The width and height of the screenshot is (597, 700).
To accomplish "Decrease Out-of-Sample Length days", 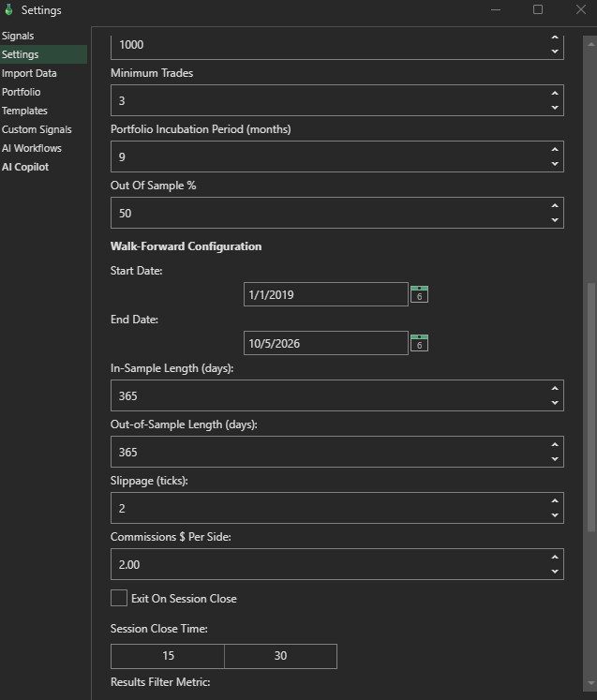I will click(x=555, y=459).
